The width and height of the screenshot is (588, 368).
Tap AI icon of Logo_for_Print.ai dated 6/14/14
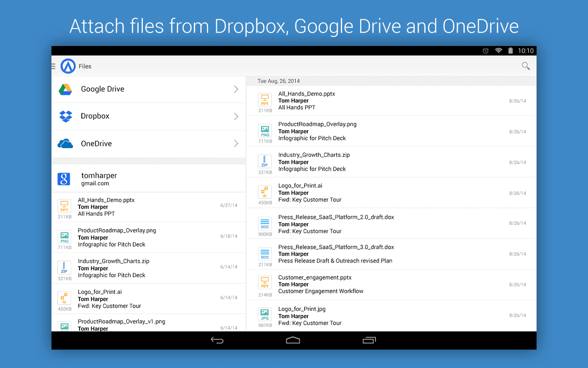tap(64, 298)
